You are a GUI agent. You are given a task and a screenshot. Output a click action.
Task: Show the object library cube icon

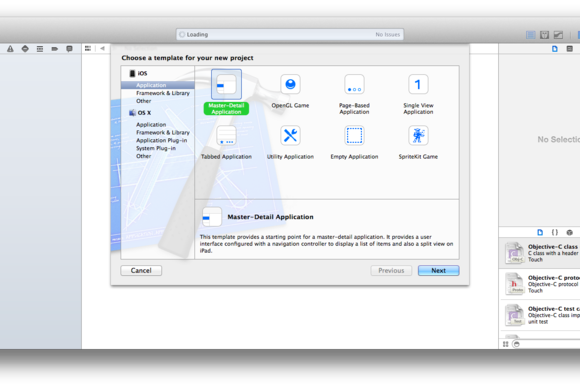click(570, 232)
